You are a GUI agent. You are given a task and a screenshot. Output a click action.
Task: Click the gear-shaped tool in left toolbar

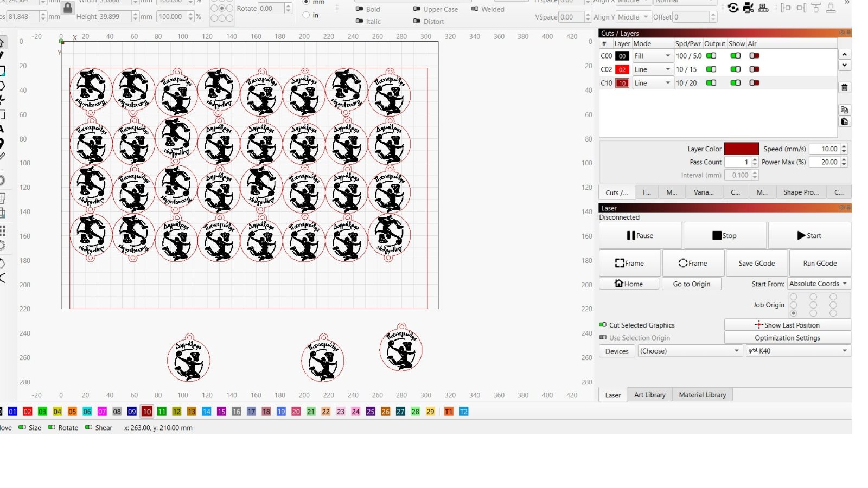2,246
